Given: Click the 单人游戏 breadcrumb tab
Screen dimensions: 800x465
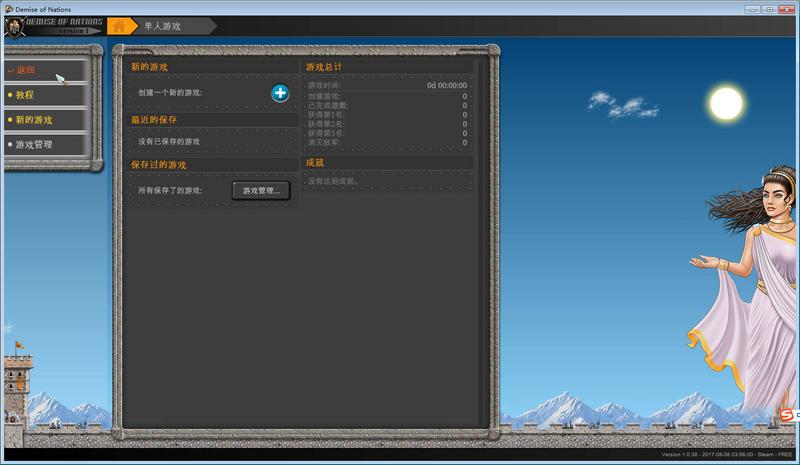Looking at the screenshot, I should pos(162,26).
